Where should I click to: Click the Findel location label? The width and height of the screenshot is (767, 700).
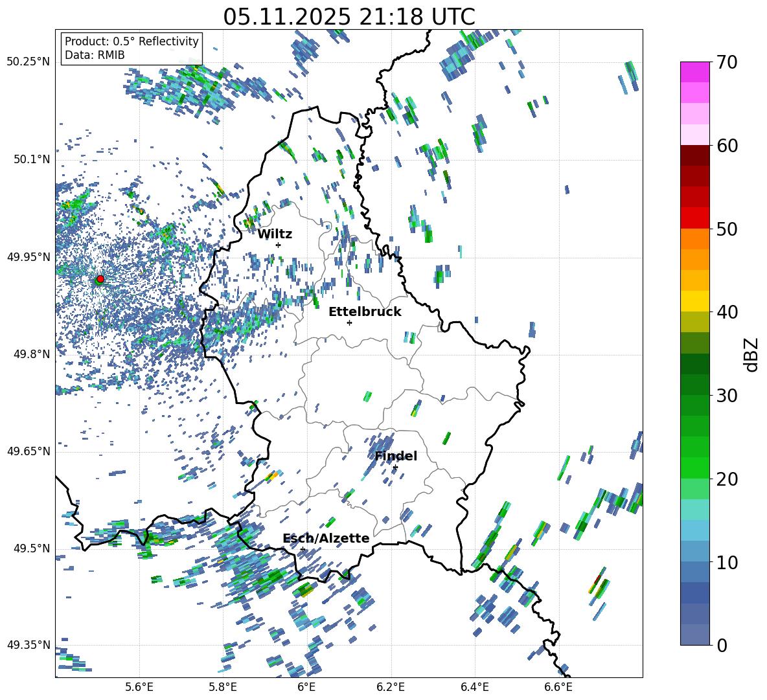tap(396, 456)
